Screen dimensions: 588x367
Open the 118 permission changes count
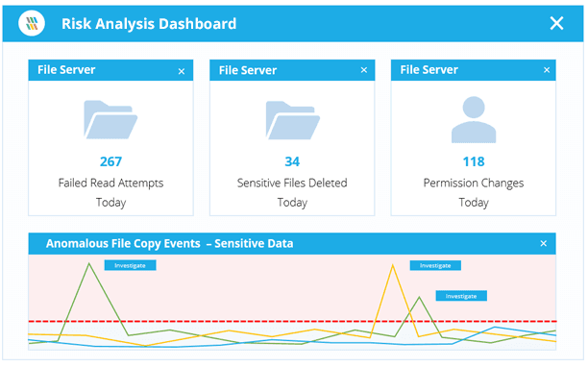(474, 161)
